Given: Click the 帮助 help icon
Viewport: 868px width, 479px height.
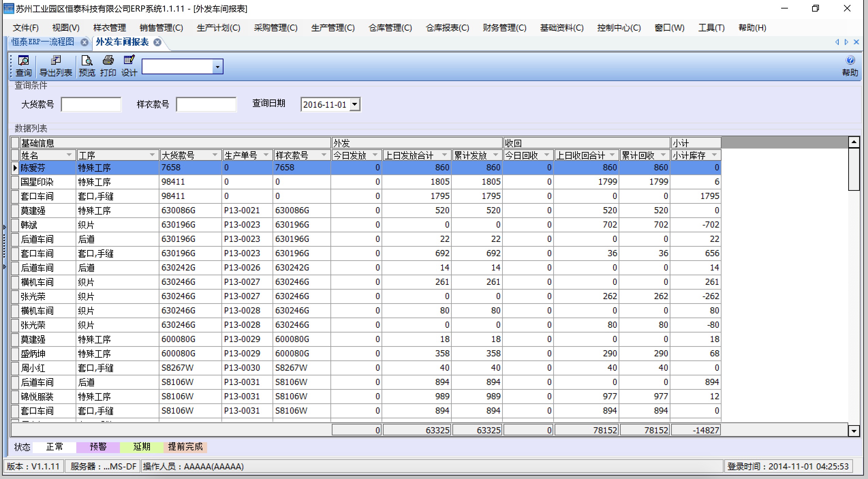Looking at the screenshot, I should 850,66.
